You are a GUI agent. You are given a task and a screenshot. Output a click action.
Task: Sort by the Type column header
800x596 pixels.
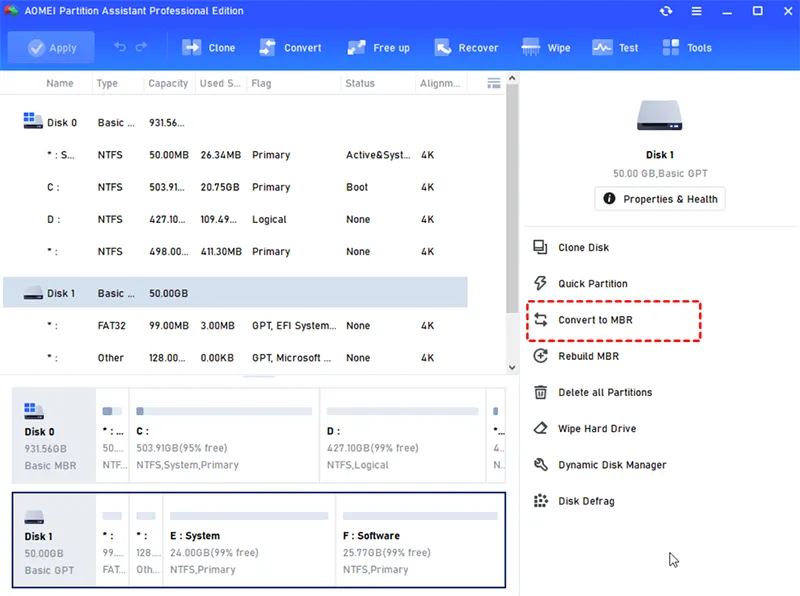tap(107, 83)
